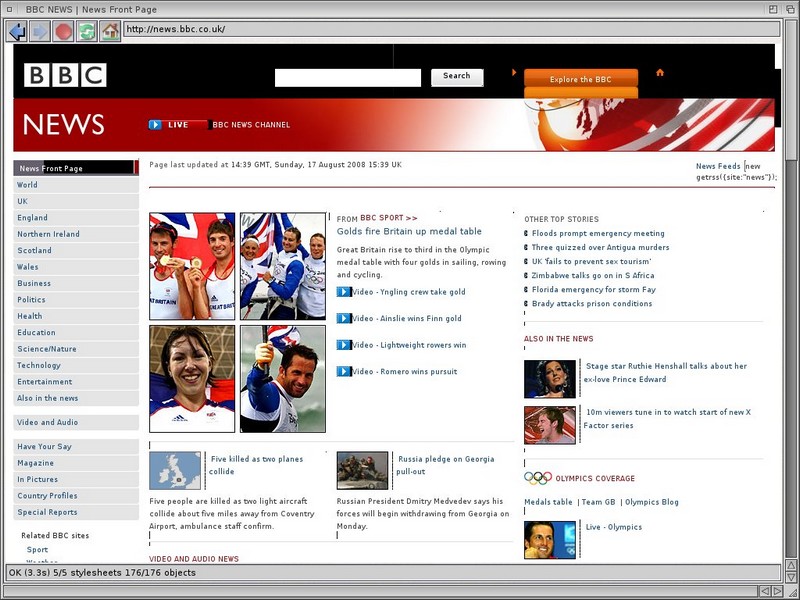Open 'Floods prompt emergency meeting' story
The image size is (800, 600).
(x=598, y=234)
